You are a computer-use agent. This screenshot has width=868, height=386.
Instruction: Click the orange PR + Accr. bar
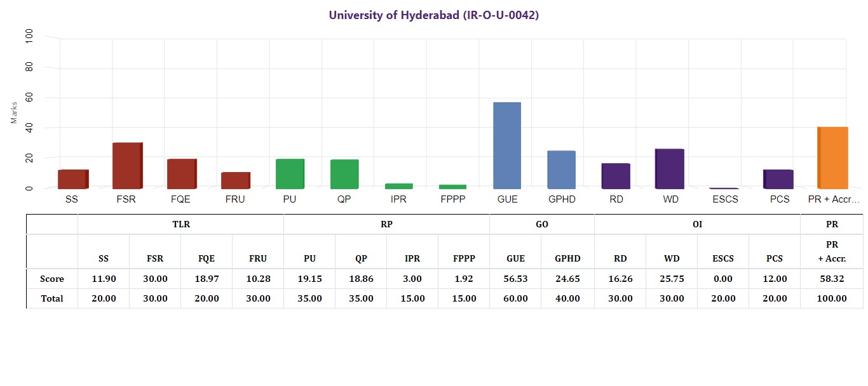coord(832,157)
